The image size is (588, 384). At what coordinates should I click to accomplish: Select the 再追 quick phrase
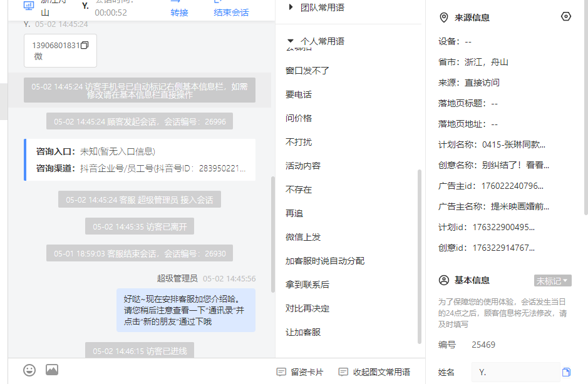point(294,213)
